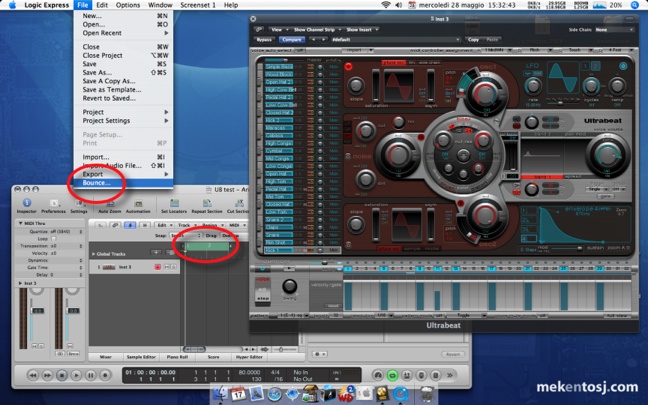Select LFO 1 in Ultrabeat
This screenshot has width=648, height=405.
pyautogui.click(x=585, y=66)
